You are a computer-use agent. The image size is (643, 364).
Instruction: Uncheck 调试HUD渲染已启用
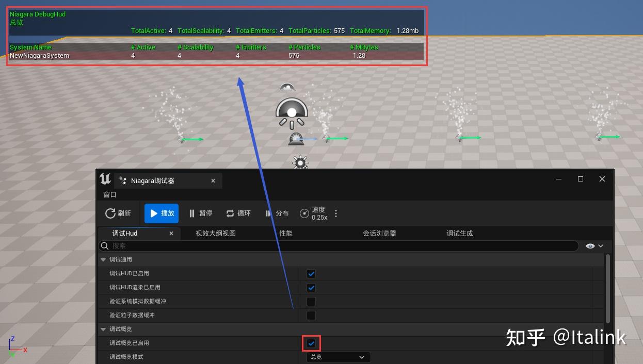[311, 287]
